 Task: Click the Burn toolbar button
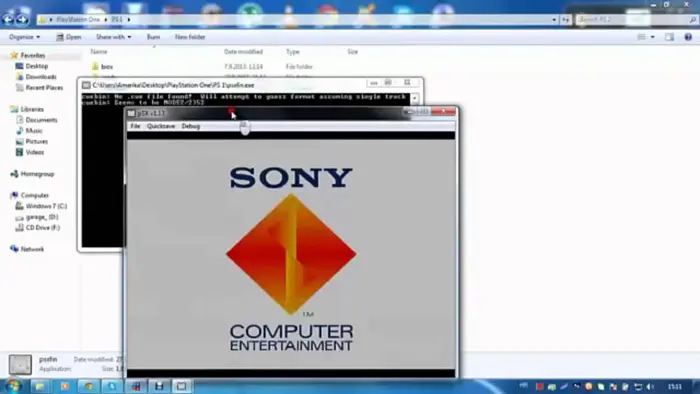click(153, 37)
